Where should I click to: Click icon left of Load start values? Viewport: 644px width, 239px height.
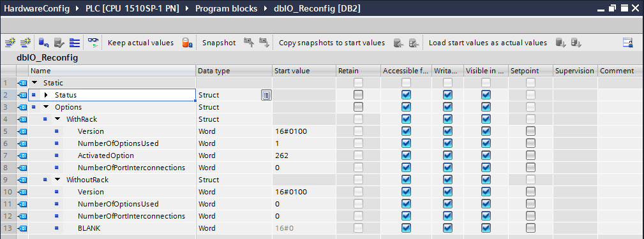point(414,43)
